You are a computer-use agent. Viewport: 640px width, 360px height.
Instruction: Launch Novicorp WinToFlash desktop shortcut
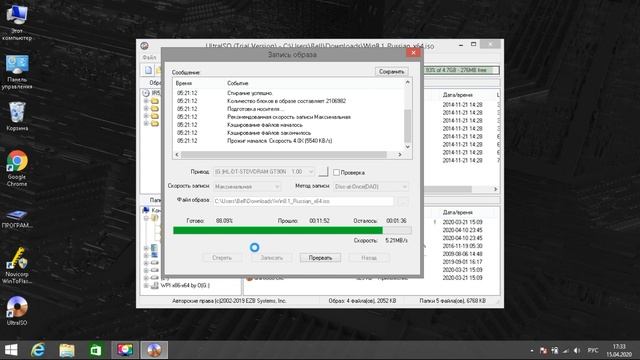(17, 266)
